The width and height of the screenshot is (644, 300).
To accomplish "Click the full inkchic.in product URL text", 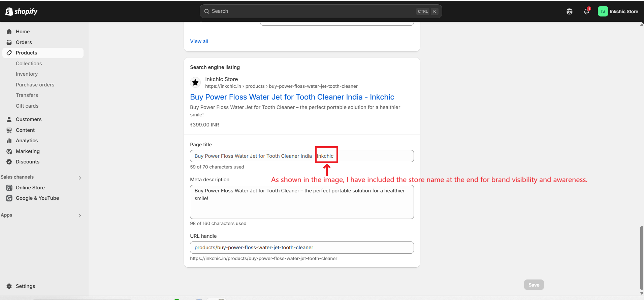I will (263, 259).
